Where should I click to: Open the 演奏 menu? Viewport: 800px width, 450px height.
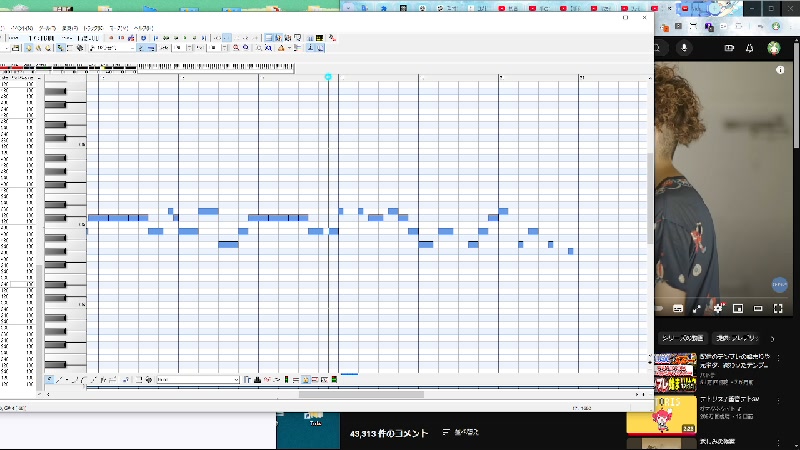[70, 28]
